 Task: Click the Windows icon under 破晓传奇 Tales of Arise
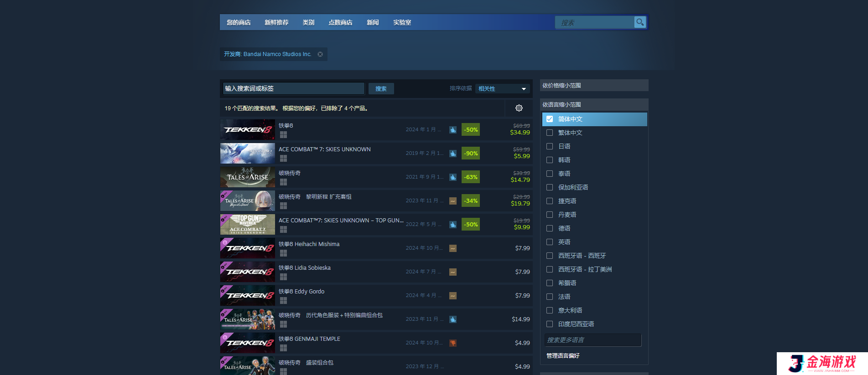click(x=283, y=182)
